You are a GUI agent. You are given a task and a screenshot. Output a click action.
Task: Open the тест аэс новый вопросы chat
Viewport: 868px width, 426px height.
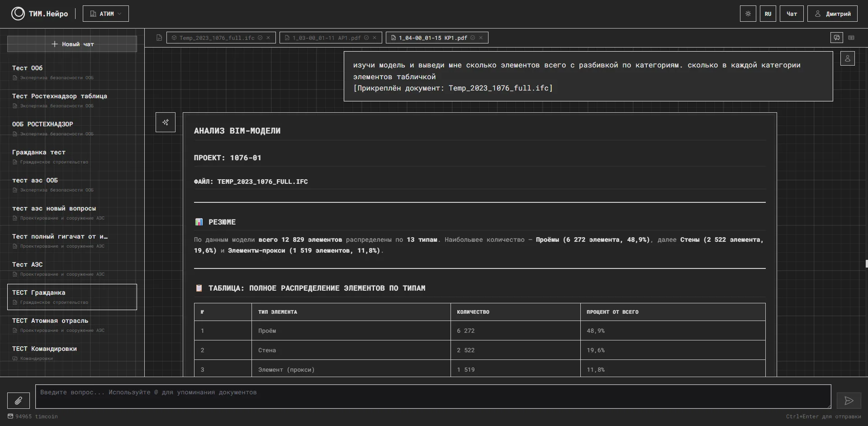point(72,213)
